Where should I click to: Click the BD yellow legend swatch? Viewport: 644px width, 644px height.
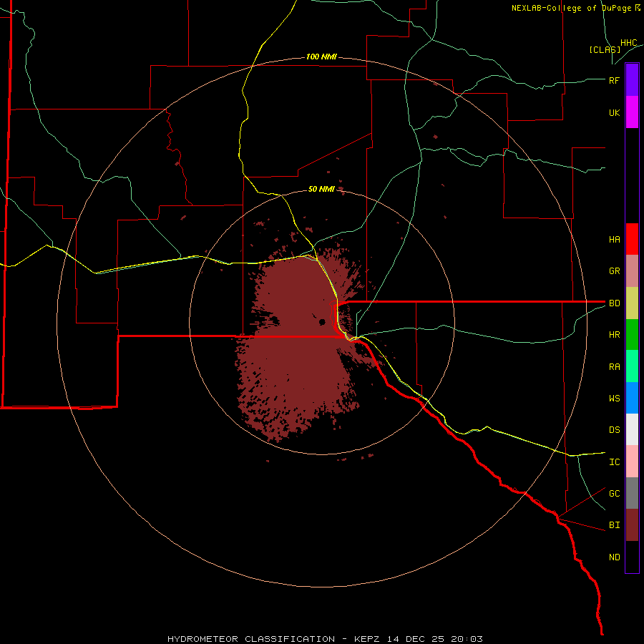pyautogui.click(x=632, y=303)
